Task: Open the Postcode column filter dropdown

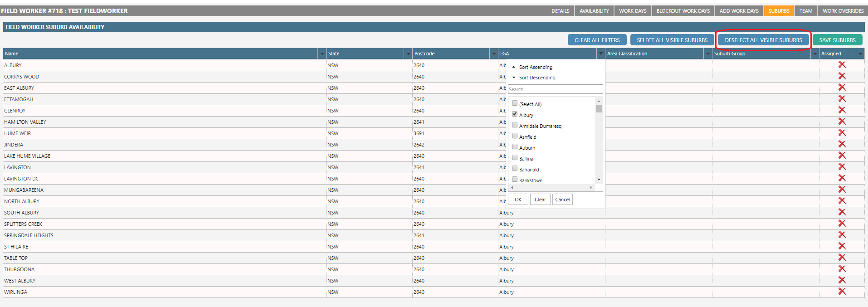Action: coord(493,54)
